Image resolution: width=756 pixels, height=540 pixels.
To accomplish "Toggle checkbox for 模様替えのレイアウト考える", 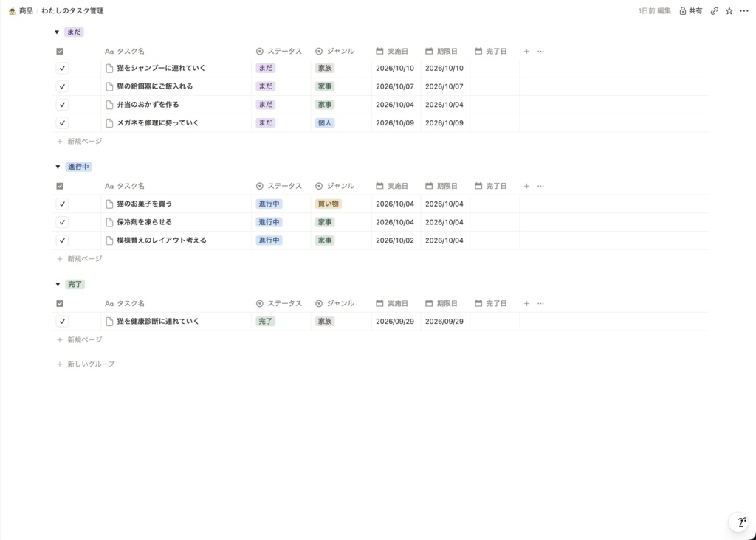I will [62, 240].
